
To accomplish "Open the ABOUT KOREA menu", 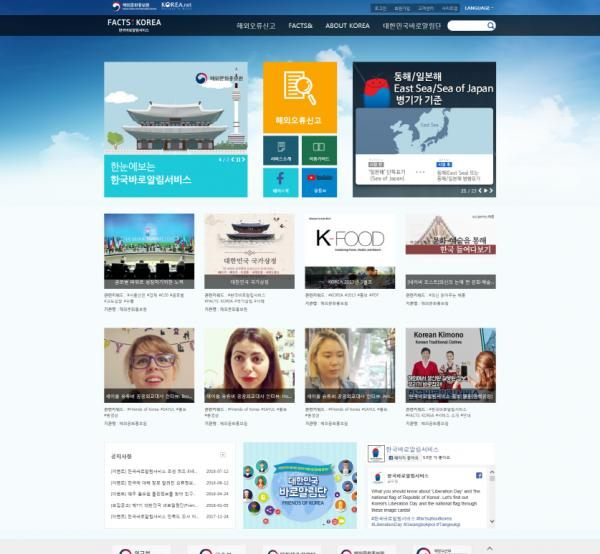I will (347, 26).
